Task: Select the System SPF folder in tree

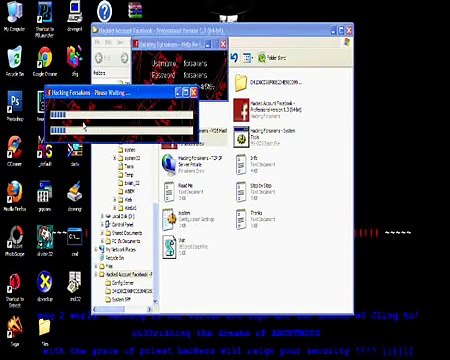Action: point(118,299)
